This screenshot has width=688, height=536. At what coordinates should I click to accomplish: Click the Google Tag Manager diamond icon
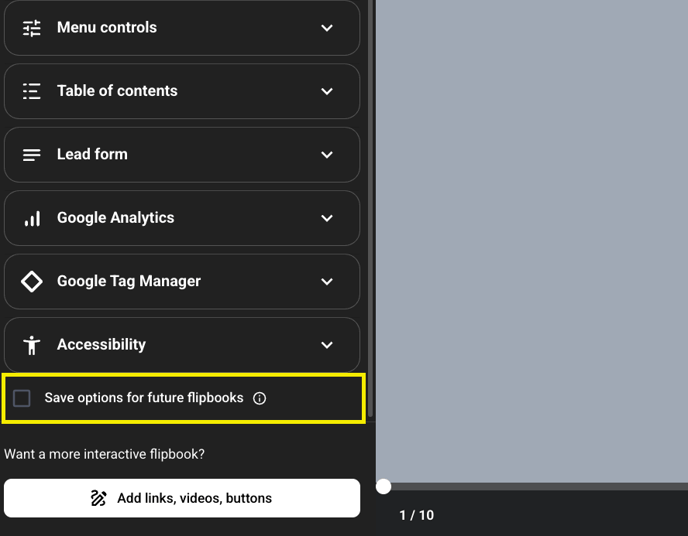pyautogui.click(x=32, y=282)
